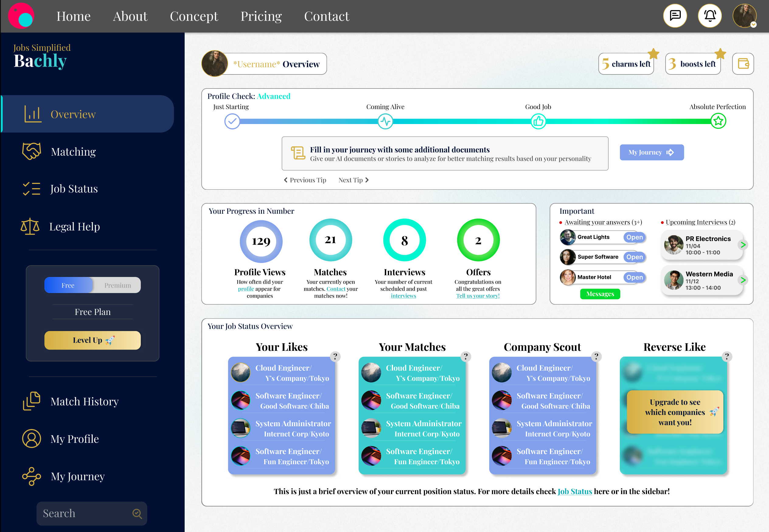Open Job Status in the sidebar

74,189
